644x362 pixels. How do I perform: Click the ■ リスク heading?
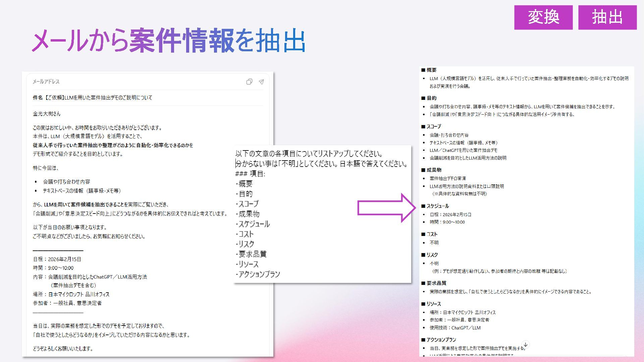[x=430, y=255]
